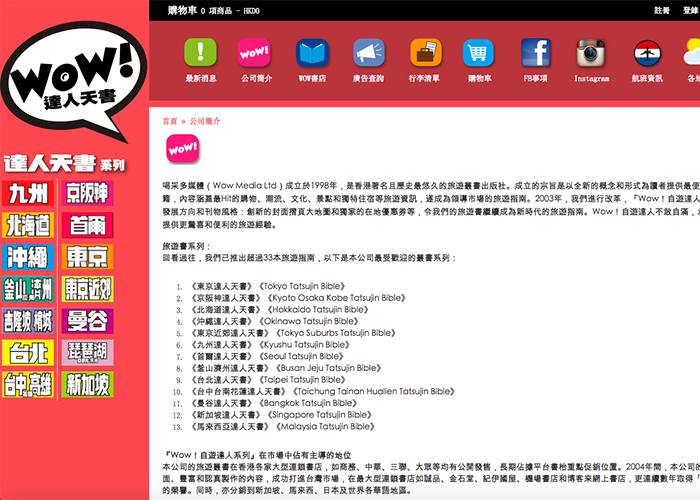The width and height of the screenshot is (700, 500).
Task: Click the 廣告查詢 megaphone icon
Action: coord(368,52)
